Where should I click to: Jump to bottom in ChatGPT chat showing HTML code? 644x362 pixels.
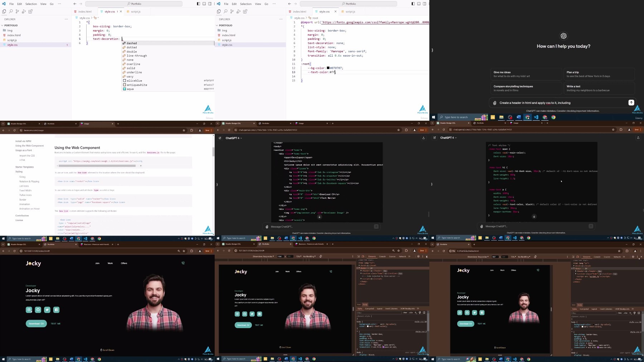tap(319, 217)
